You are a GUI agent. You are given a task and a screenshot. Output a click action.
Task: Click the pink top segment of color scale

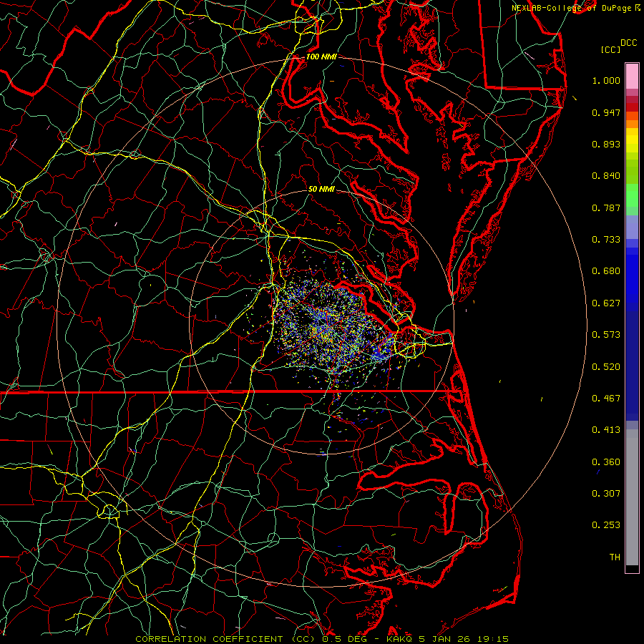click(x=632, y=76)
